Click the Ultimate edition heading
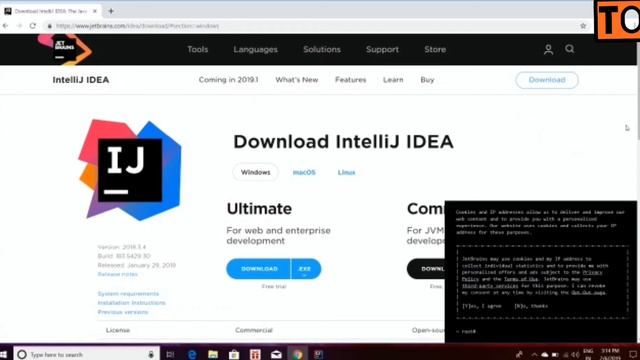 [x=259, y=209]
